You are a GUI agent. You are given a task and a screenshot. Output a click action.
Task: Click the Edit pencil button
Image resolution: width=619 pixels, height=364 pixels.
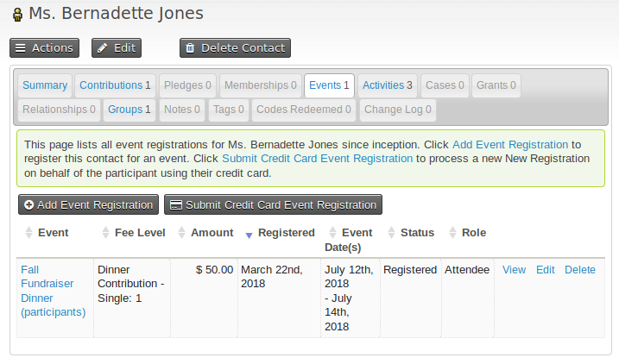[x=117, y=48]
